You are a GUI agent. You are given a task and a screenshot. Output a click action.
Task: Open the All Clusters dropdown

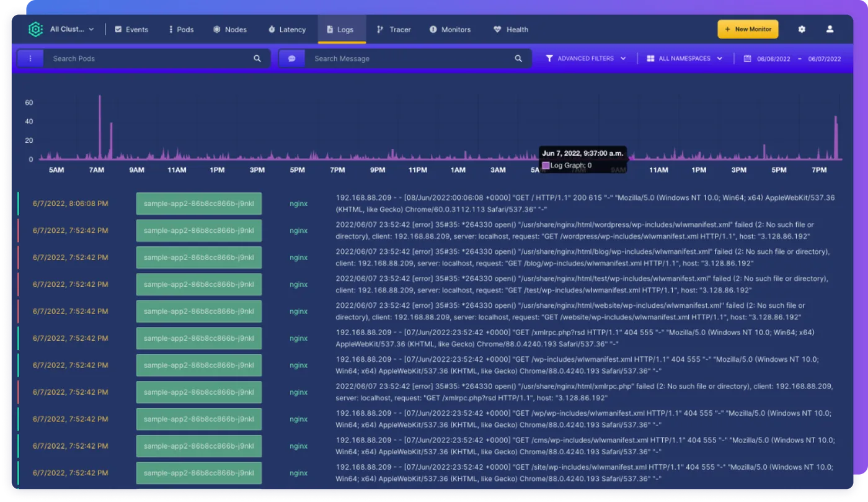click(72, 29)
